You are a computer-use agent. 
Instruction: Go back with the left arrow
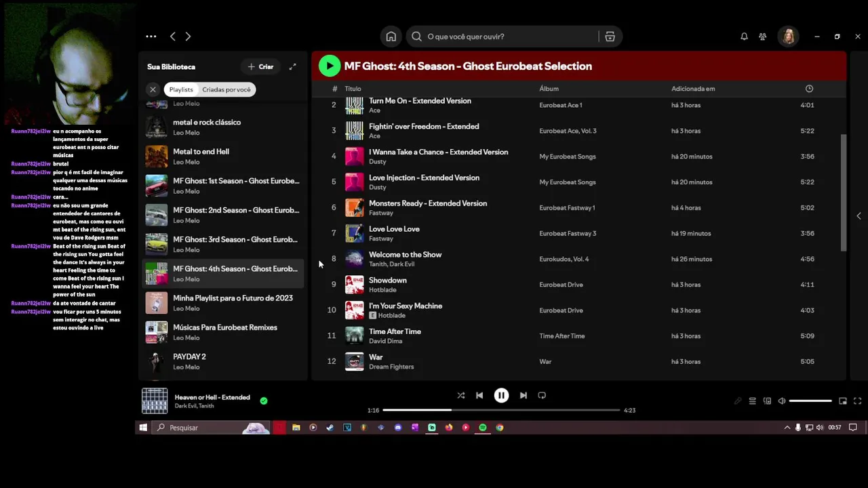173,37
